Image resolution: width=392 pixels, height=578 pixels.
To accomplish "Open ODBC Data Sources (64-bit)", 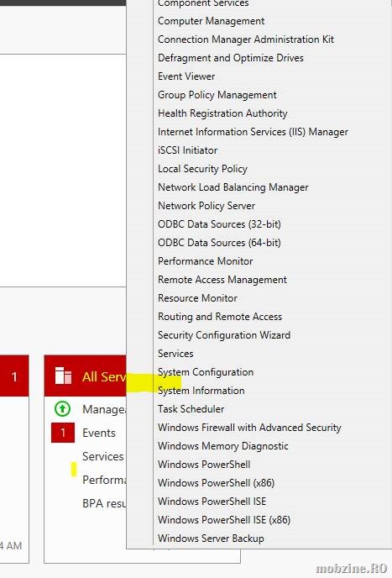I will pos(219,243).
